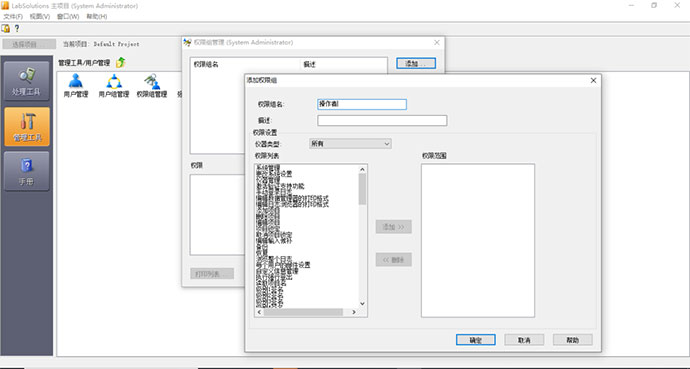This screenshot has height=369, width=690.
Task: Open the 手册 manual sidebar icon
Action: [x=27, y=172]
